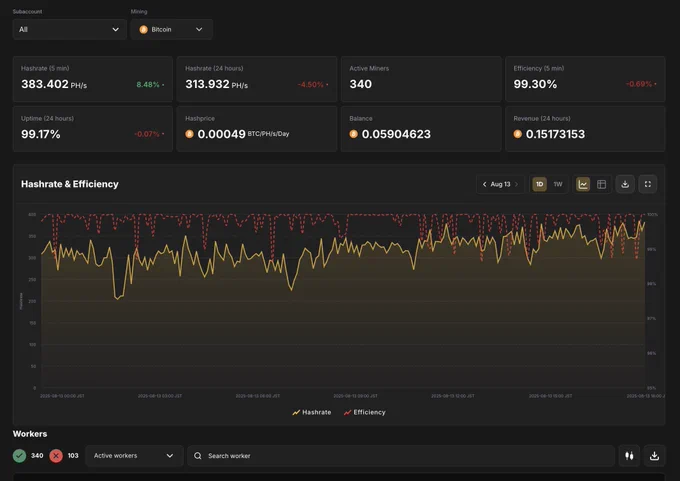Click the Bitcoin coin icon beside Balance
This screenshot has height=481, width=680.
coord(353,134)
